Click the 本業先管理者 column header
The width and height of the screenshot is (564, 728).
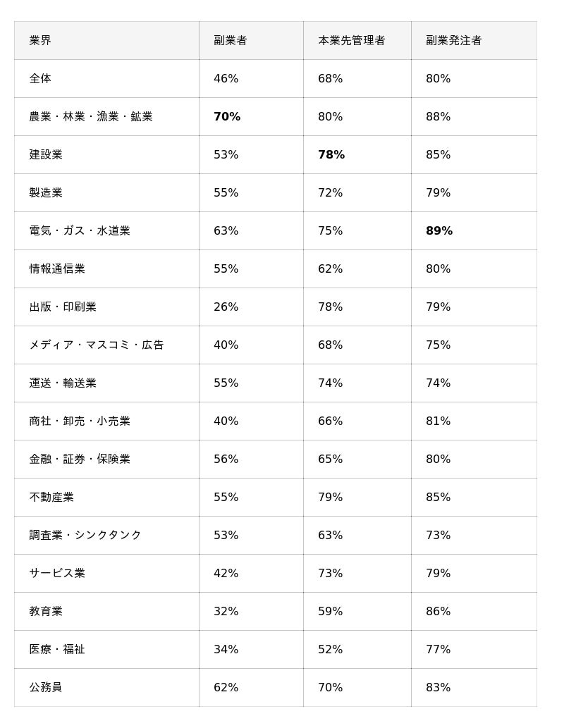coord(352,41)
